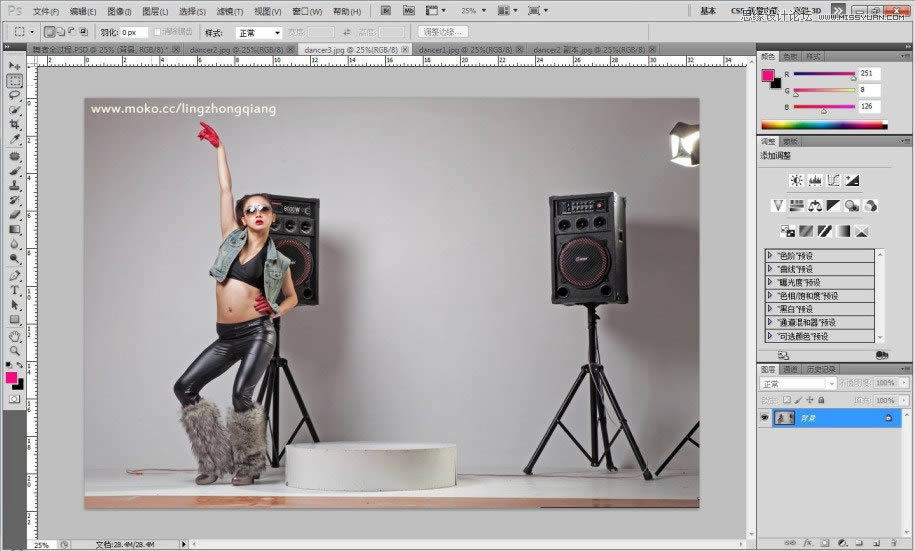915x551 pixels.
Task: Add a Curves adjustment
Action: tap(833, 180)
